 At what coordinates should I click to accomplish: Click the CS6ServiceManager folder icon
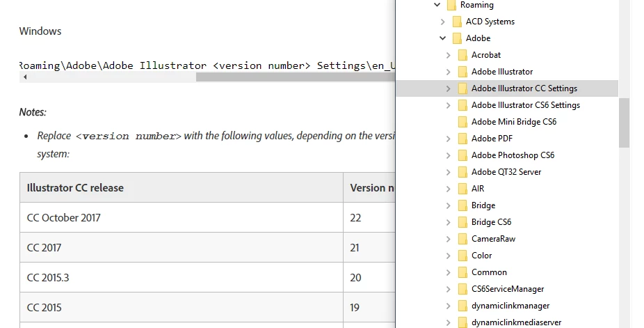463,290
